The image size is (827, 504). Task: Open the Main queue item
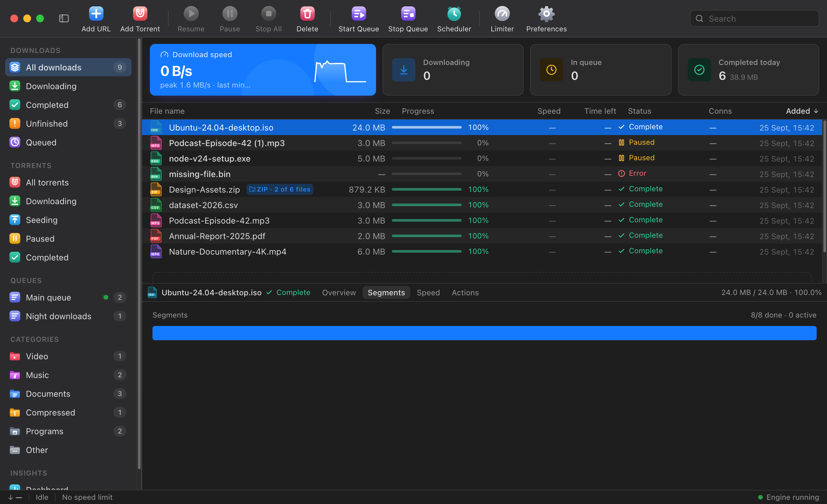(68, 297)
